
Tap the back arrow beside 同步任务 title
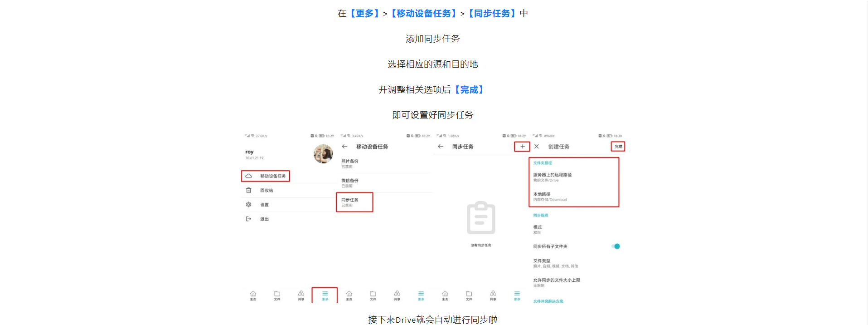click(441, 147)
